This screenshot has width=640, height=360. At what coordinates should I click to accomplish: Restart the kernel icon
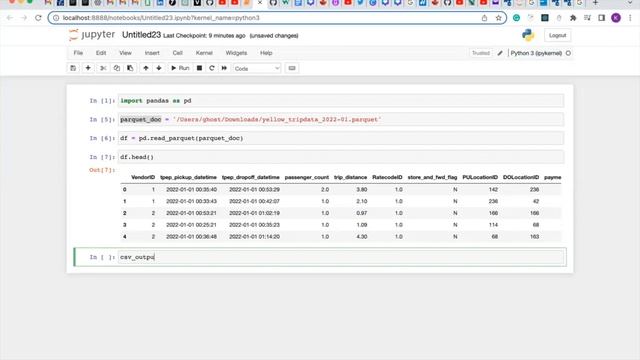click(211, 68)
